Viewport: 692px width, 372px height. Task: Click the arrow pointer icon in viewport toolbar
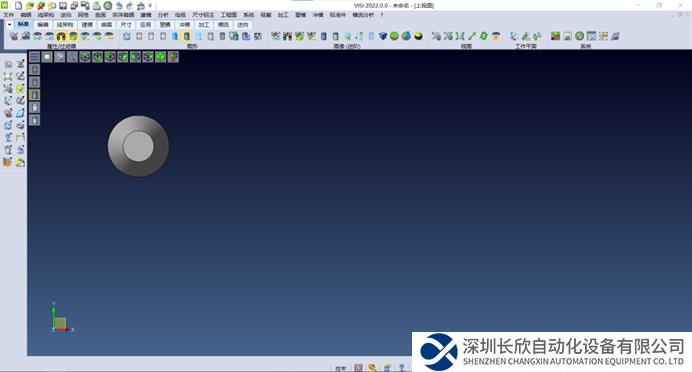click(x=60, y=57)
